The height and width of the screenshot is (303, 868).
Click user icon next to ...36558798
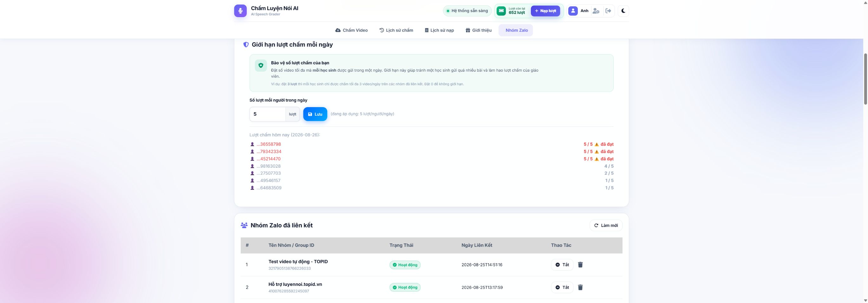252,144
